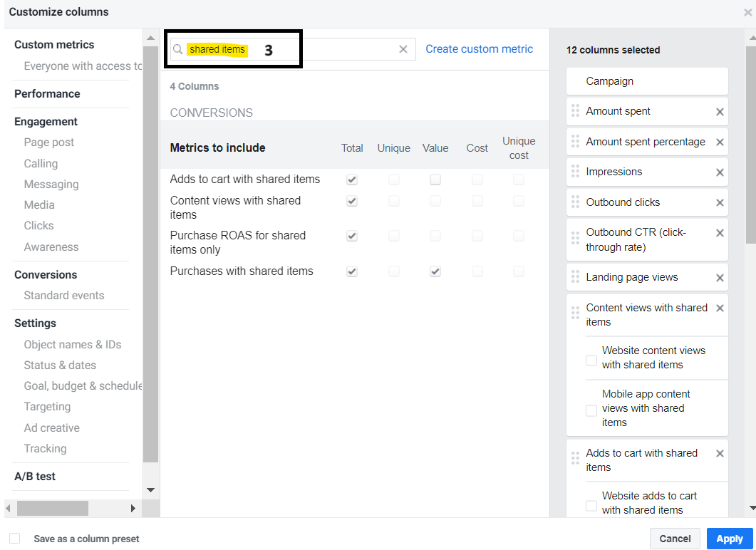The image size is (756, 550).
Task: Uncheck Total for Adds to cart with shared items
Action: coord(352,180)
